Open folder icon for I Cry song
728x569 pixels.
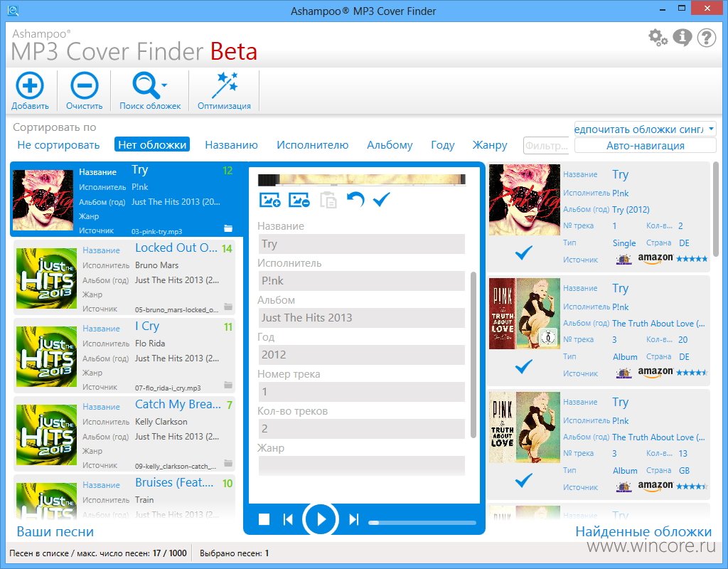228,385
